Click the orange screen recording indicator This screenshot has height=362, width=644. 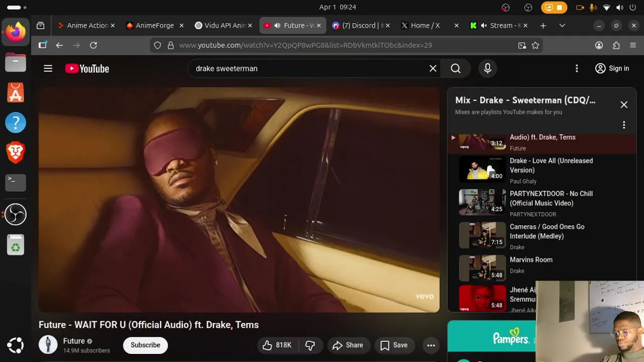[554, 7]
